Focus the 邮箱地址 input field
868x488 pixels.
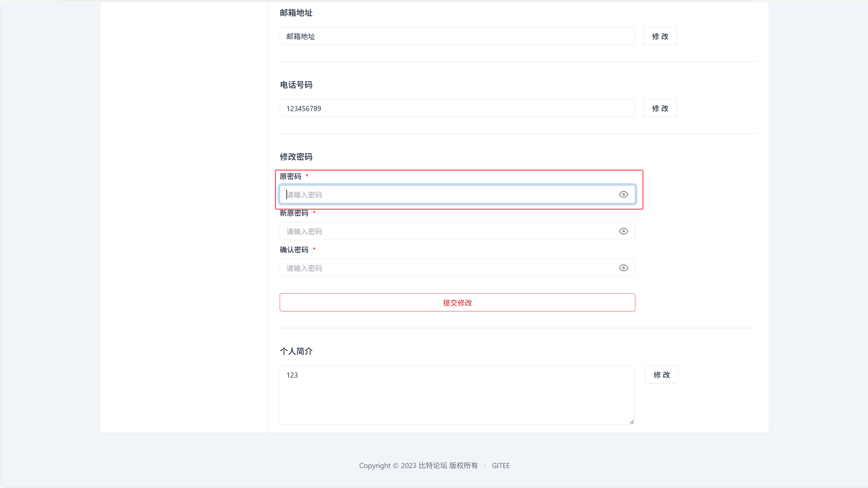click(457, 36)
